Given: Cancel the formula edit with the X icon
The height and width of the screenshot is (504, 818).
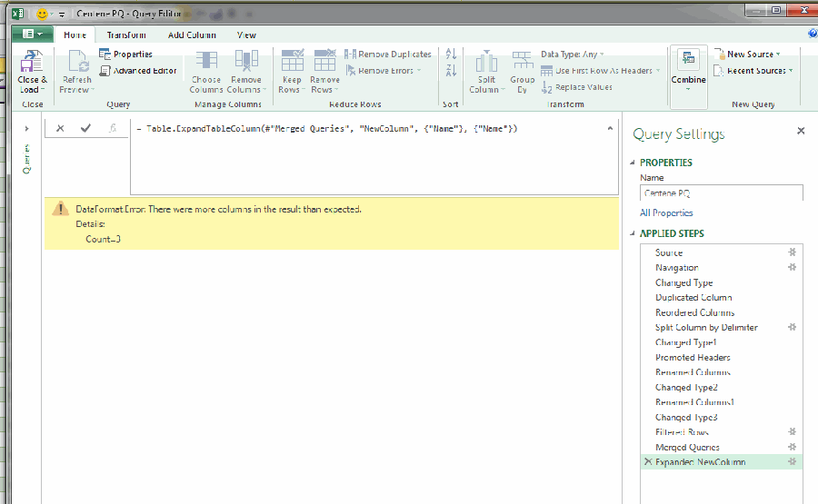Looking at the screenshot, I should click(61, 128).
